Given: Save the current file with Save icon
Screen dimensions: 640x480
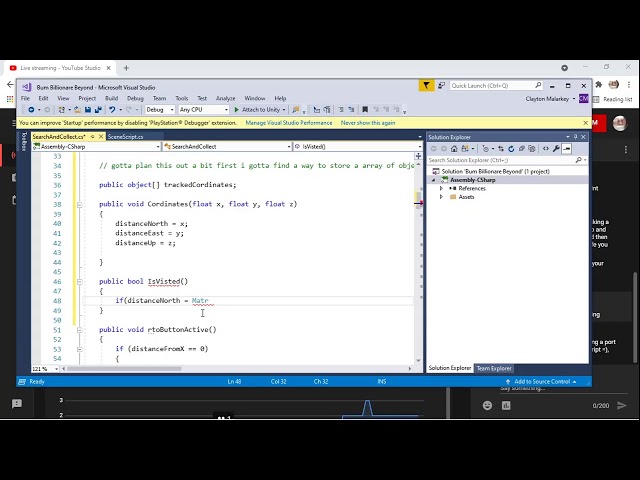Looking at the screenshot, I should pos(88,110).
